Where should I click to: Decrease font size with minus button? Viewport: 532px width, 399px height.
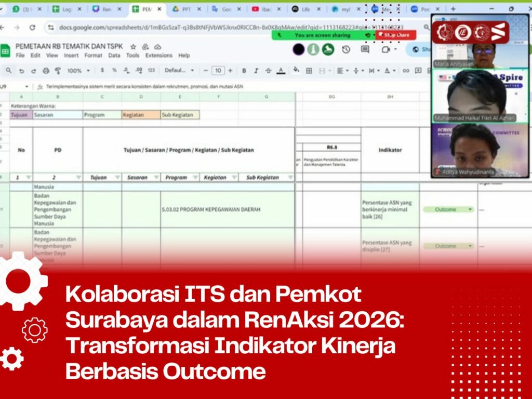(x=205, y=71)
